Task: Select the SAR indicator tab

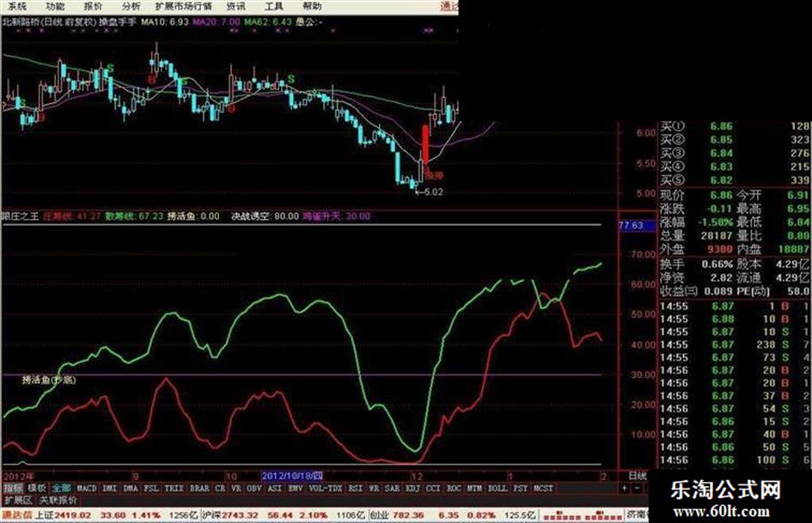Action: coord(393,489)
